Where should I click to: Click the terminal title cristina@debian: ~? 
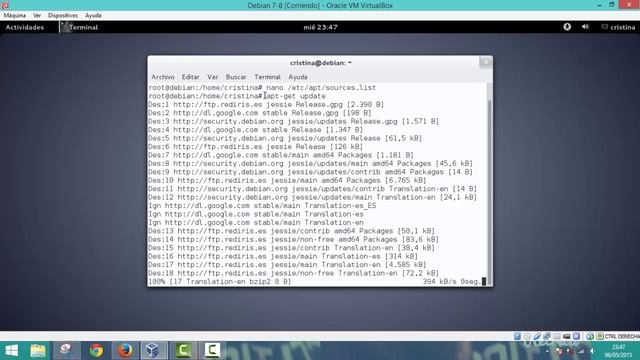(x=320, y=63)
